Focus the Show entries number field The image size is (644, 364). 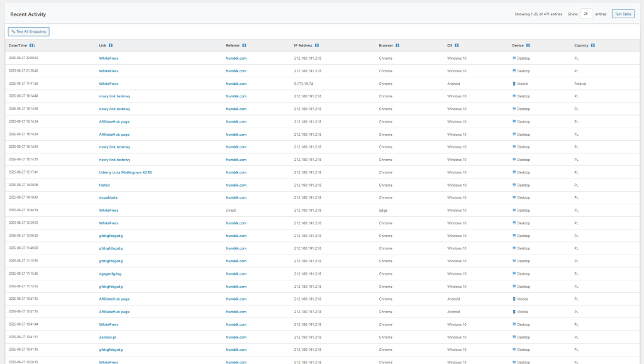click(x=586, y=14)
